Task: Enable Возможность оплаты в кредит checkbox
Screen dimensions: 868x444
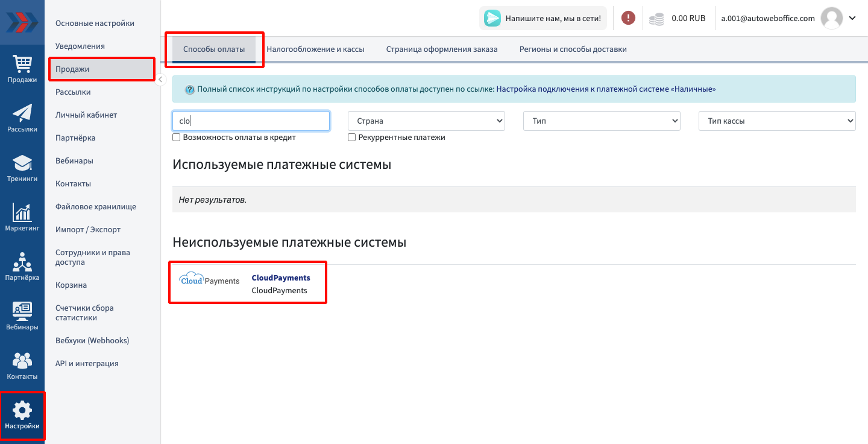Action: pyautogui.click(x=177, y=138)
